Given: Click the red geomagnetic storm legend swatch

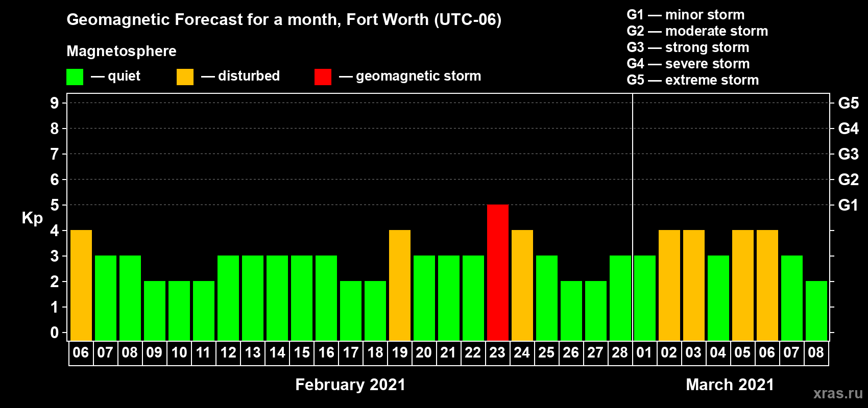Looking at the screenshot, I should 323,77.
